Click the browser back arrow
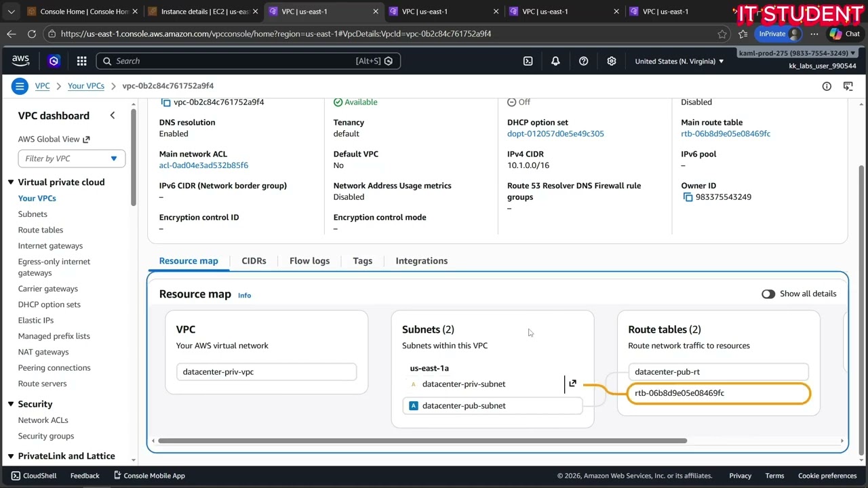The height and width of the screenshot is (488, 868). point(12,33)
